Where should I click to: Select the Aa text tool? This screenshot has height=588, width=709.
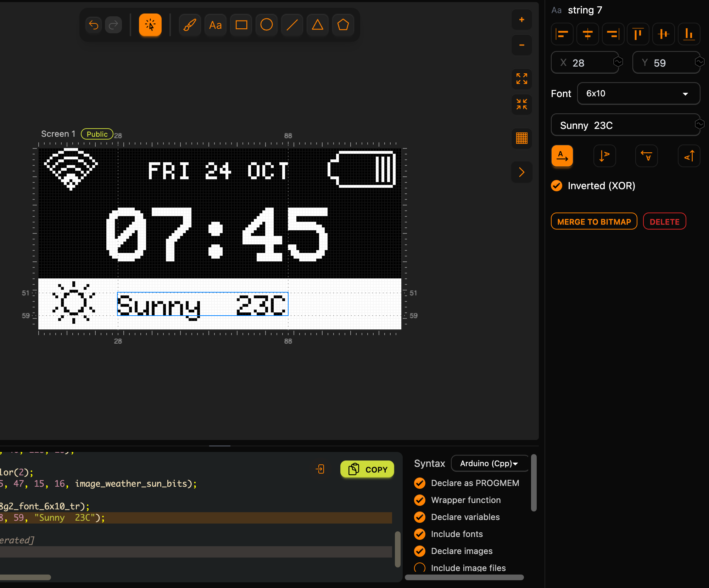pos(216,25)
